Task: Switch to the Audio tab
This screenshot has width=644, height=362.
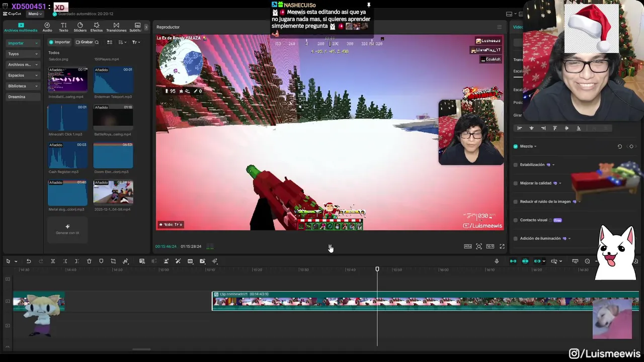Action: pos(47,27)
